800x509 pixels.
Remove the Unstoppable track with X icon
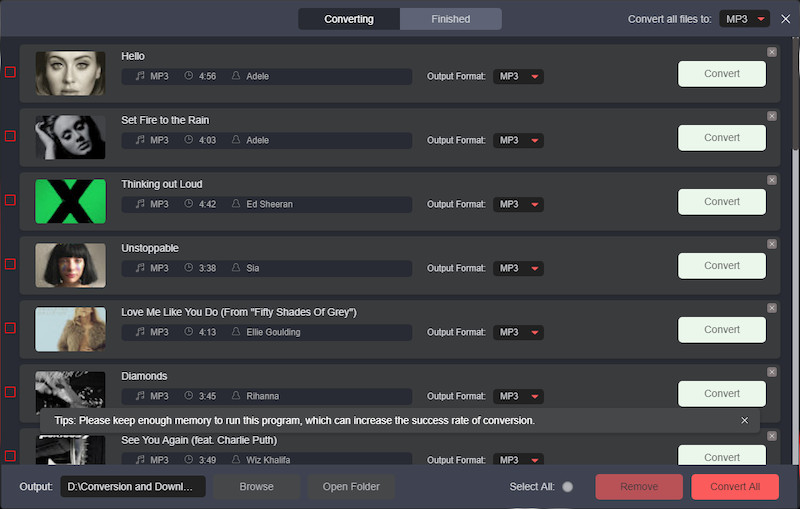click(x=772, y=244)
